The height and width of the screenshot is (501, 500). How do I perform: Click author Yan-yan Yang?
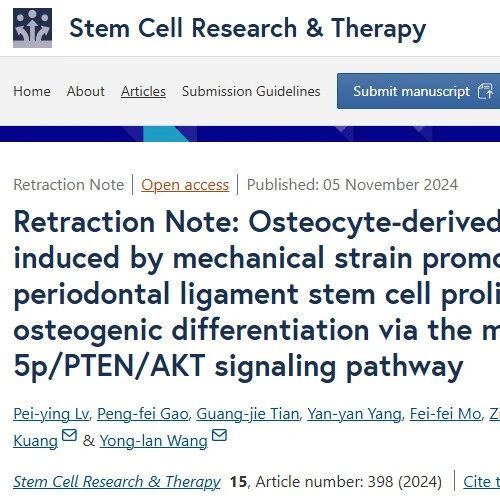coord(354,414)
